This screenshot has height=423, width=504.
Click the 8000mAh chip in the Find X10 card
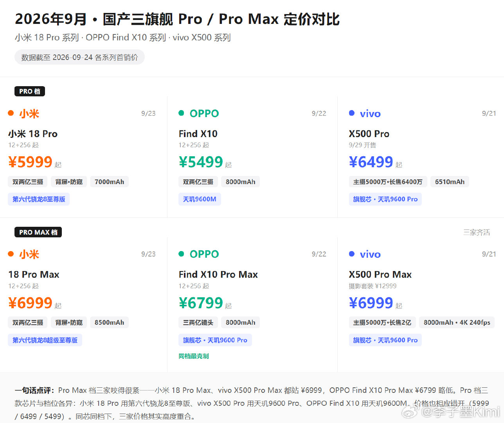coord(240,182)
